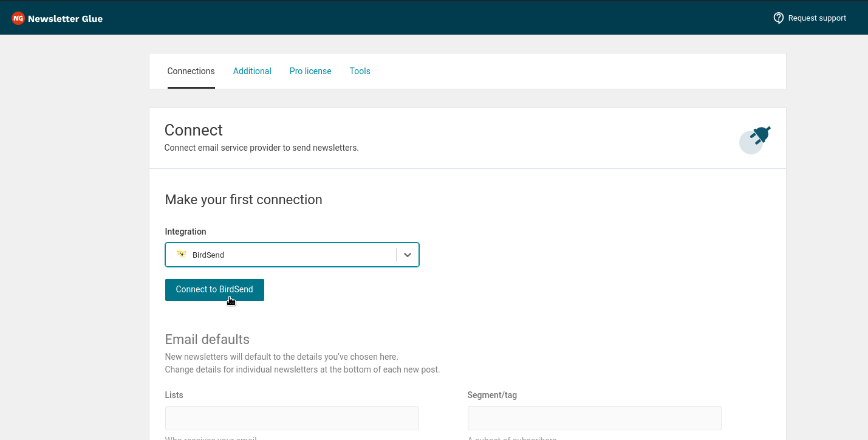Click the Lists input field
This screenshot has width=868, height=440.
[x=292, y=418]
